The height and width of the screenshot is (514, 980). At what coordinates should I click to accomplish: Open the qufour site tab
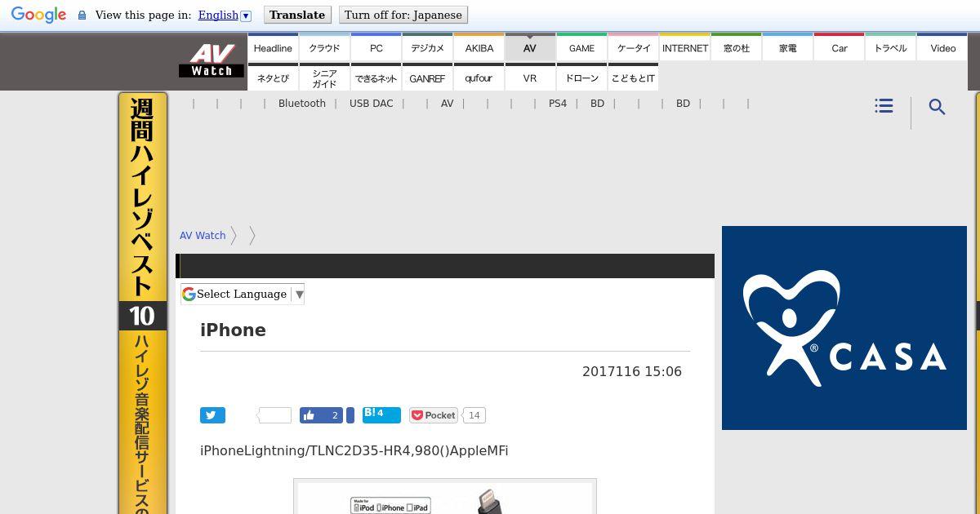pyautogui.click(x=479, y=78)
